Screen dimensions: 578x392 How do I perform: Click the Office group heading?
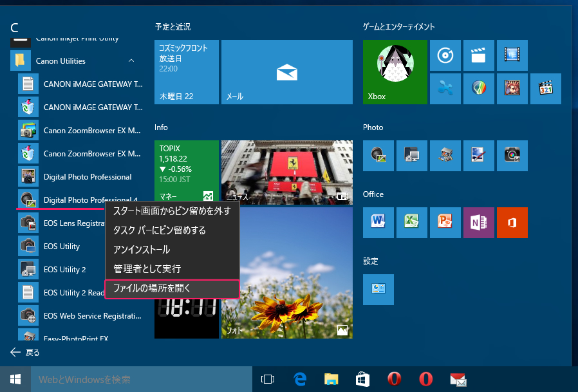[373, 194]
